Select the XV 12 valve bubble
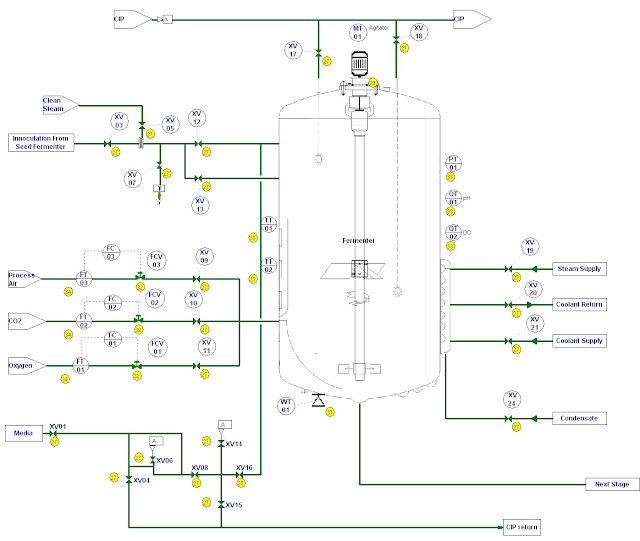 [197, 118]
